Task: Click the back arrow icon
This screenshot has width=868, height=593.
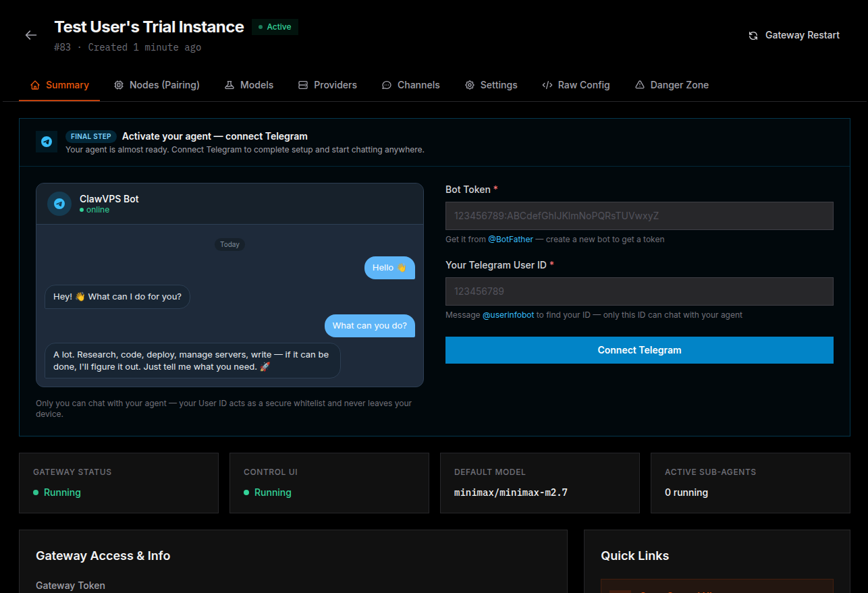Action: coord(31,35)
